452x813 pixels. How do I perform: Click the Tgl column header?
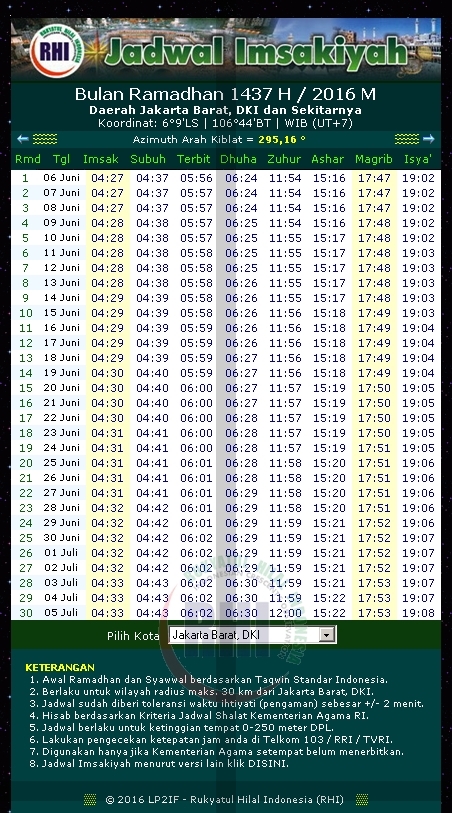(x=61, y=159)
